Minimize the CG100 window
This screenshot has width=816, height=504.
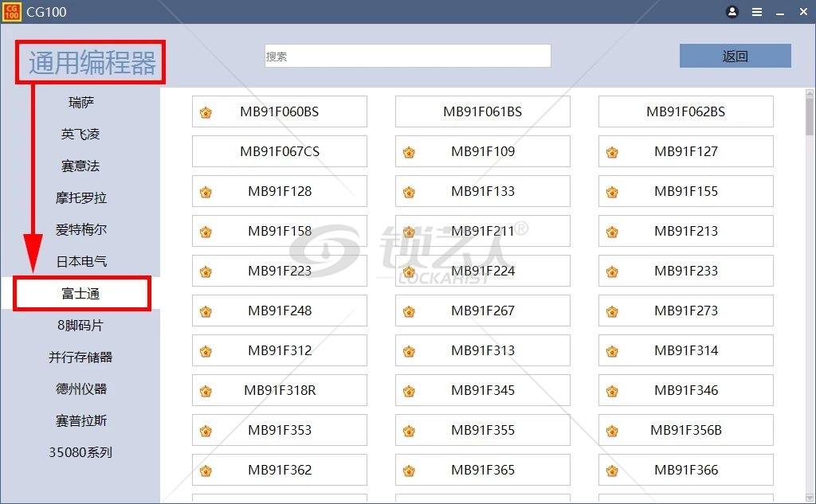(x=780, y=13)
